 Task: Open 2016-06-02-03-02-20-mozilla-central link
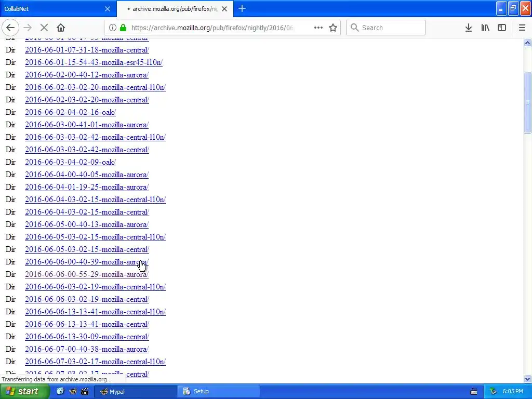[87, 100]
